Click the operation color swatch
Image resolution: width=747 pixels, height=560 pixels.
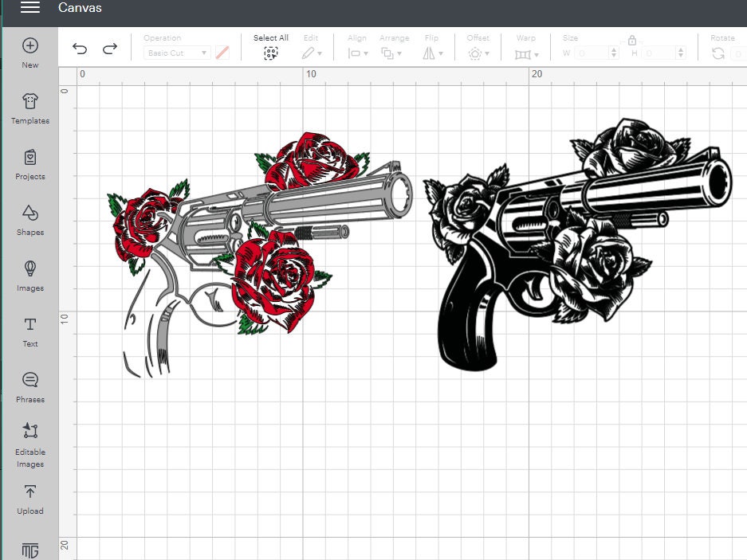[222, 53]
